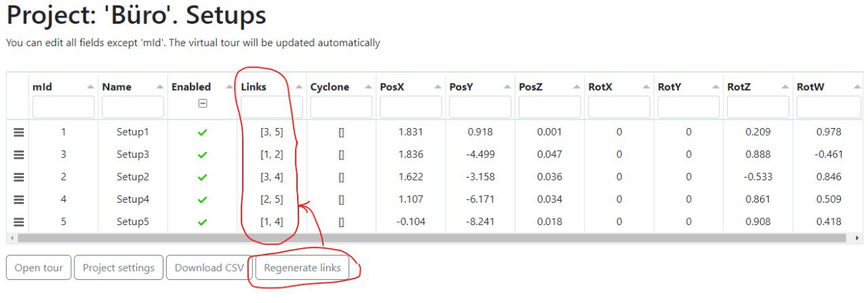The height and width of the screenshot is (303, 868).
Task: Click the drag handle icon for Setup4 row
Action: click(x=19, y=200)
